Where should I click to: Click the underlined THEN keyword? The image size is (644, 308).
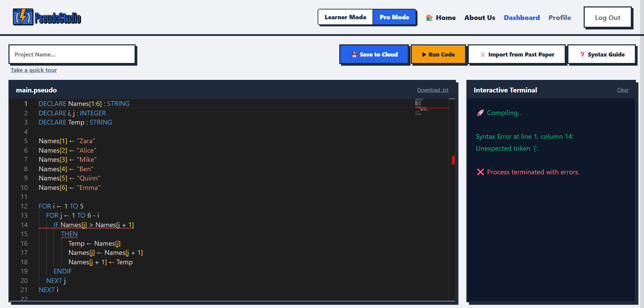(69, 234)
